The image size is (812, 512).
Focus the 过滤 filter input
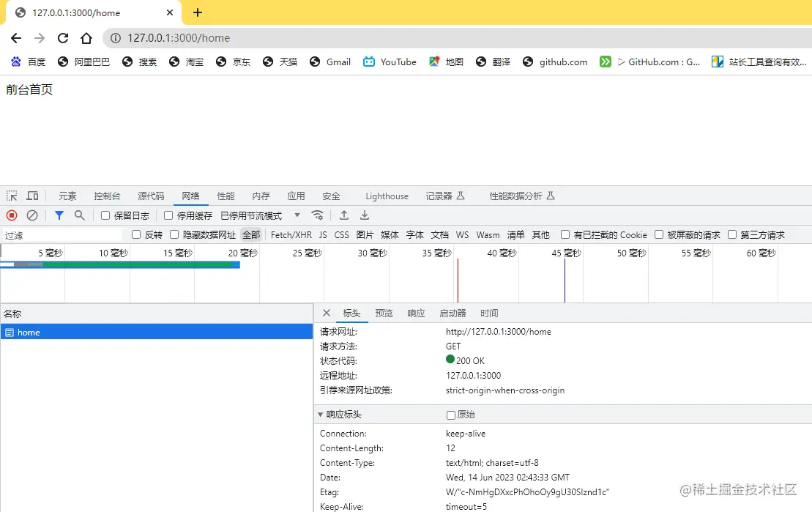(63, 235)
